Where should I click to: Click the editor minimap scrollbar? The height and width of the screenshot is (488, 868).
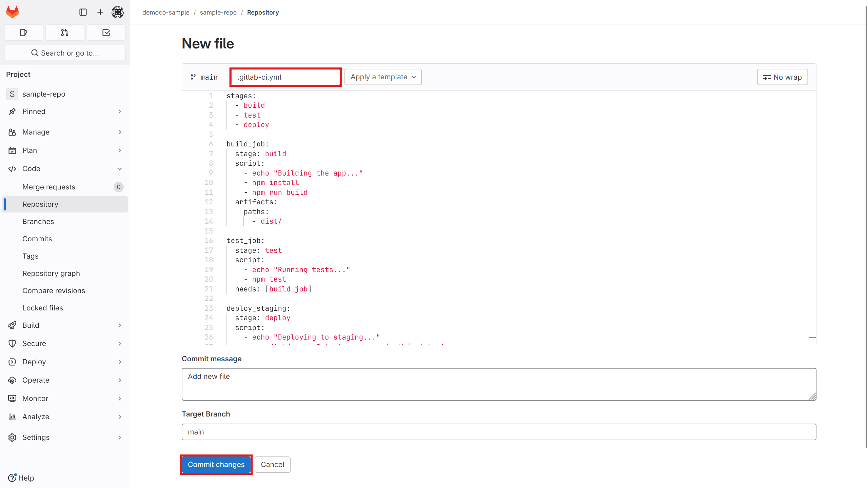click(x=812, y=218)
